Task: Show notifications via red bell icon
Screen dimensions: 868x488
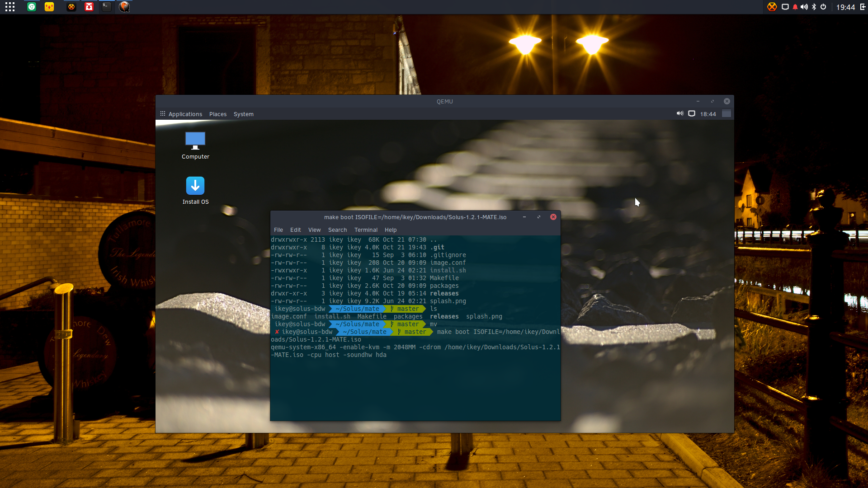Action: click(x=795, y=7)
